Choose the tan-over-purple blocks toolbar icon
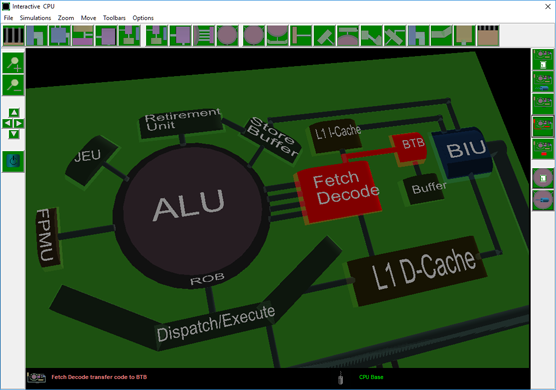The height and width of the screenshot is (390, 556). 83,35
